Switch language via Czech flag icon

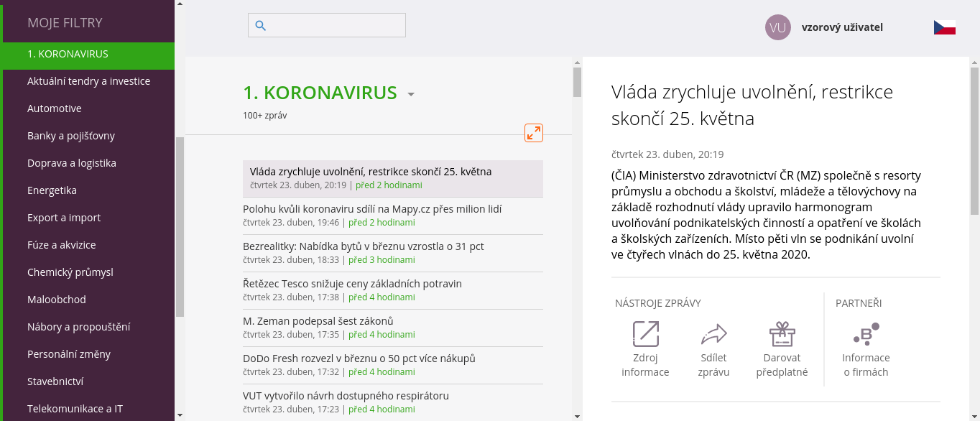pos(944,27)
